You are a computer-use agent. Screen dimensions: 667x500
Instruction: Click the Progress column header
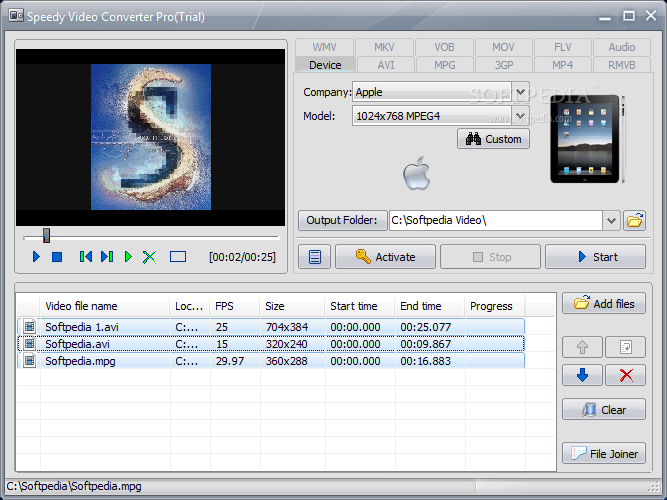[495, 306]
